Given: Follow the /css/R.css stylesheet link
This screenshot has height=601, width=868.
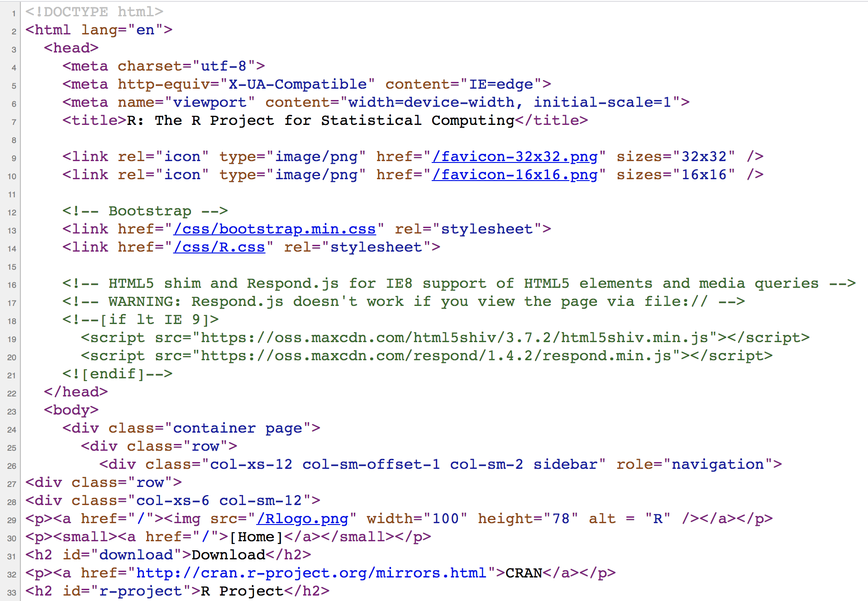Looking at the screenshot, I should [x=219, y=247].
